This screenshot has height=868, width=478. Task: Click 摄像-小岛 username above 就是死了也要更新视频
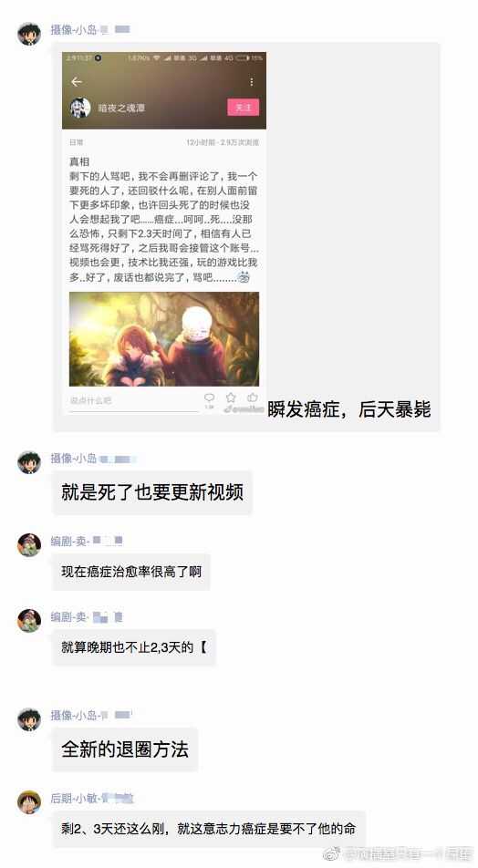click(x=74, y=459)
